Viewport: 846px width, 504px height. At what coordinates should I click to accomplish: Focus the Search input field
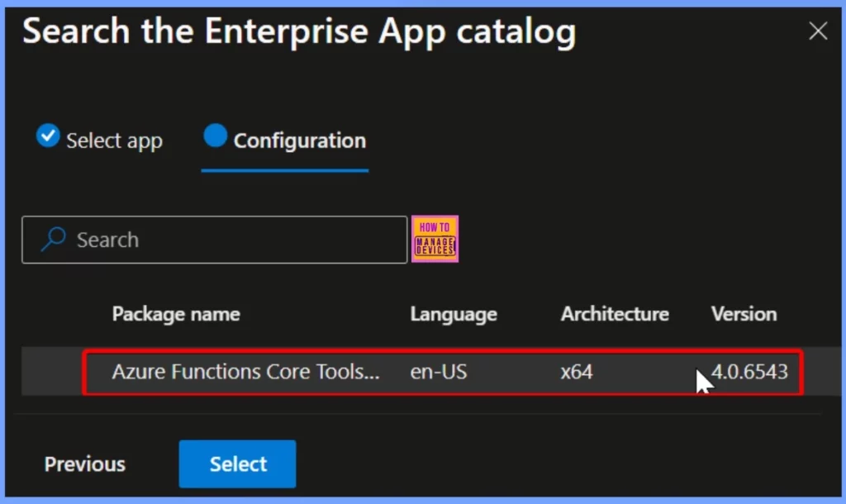point(214,240)
